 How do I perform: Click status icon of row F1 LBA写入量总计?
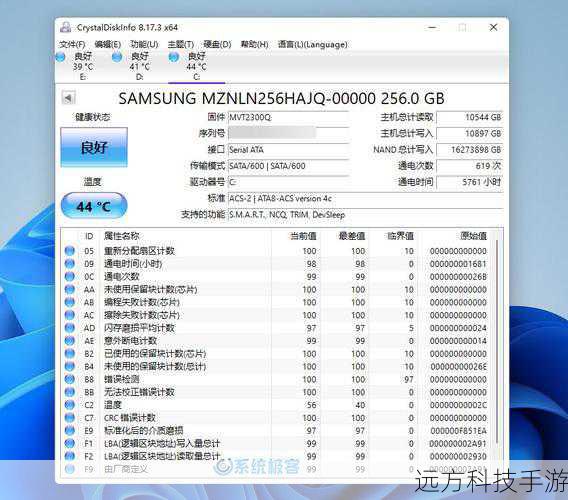70,443
